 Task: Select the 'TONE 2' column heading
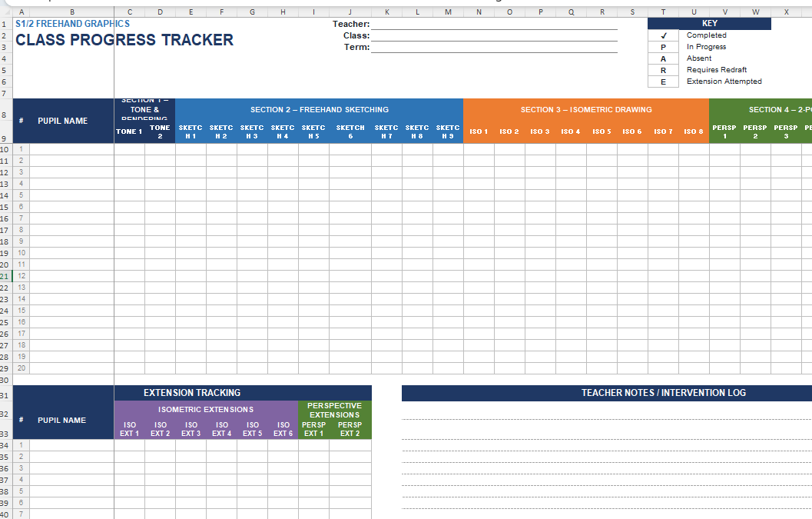tap(160, 131)
